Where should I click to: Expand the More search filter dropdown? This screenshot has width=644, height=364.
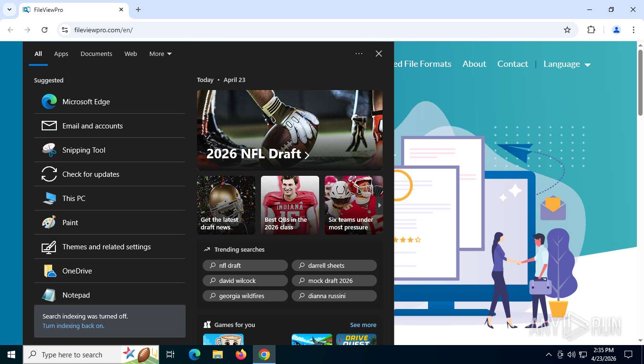[x=161, y=54]
